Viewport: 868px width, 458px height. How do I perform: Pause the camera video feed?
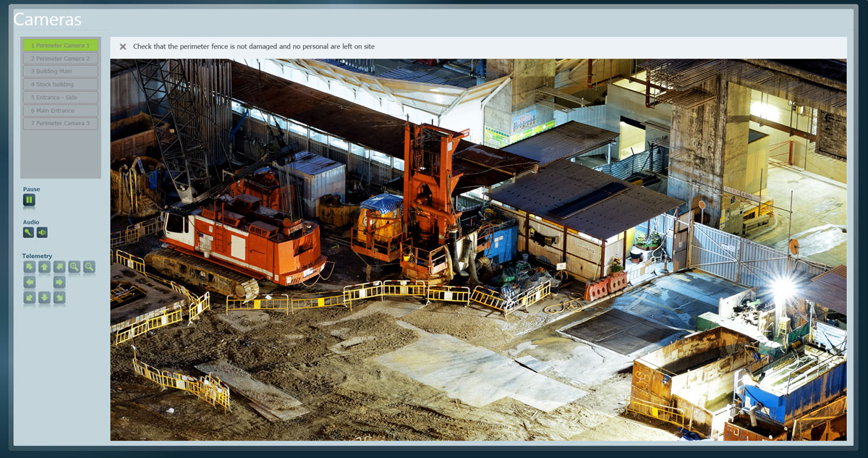tap(29, 200)
